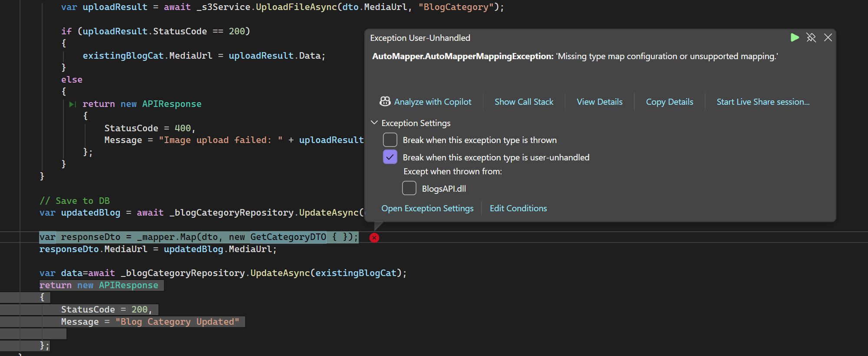Click the highlighted _mapper.Map code line
This screenshot has height=356, width=868.
coord(199,237)
